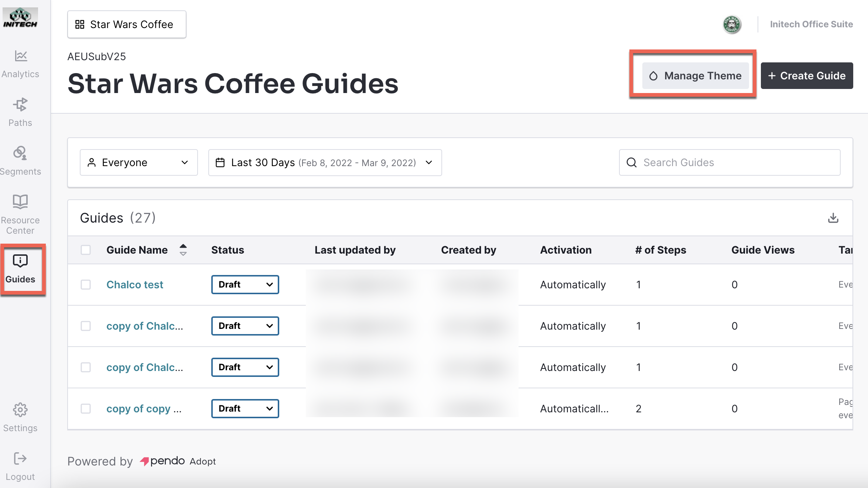Go to Segments in sidebar
Image resolution: width=868 pixels, height=488 pixels.
(20, 161)
